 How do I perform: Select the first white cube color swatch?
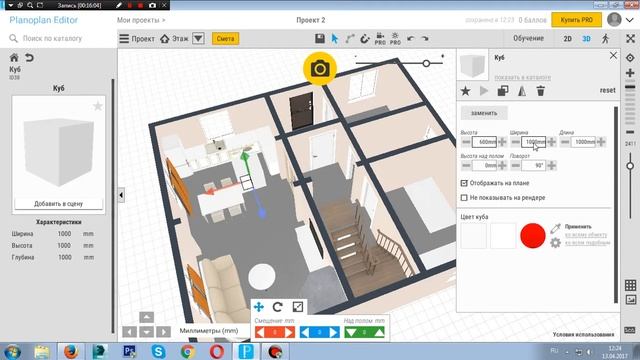tap(473, 236)
